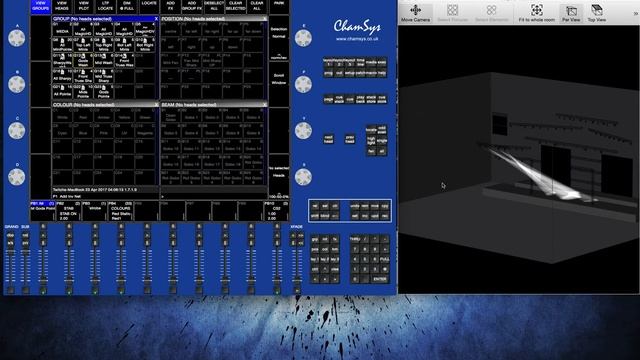Image resolution: width=640 pixels, height=360 pixels.
Task: Toggle the blind key on the console
Action: click(325, 216)
